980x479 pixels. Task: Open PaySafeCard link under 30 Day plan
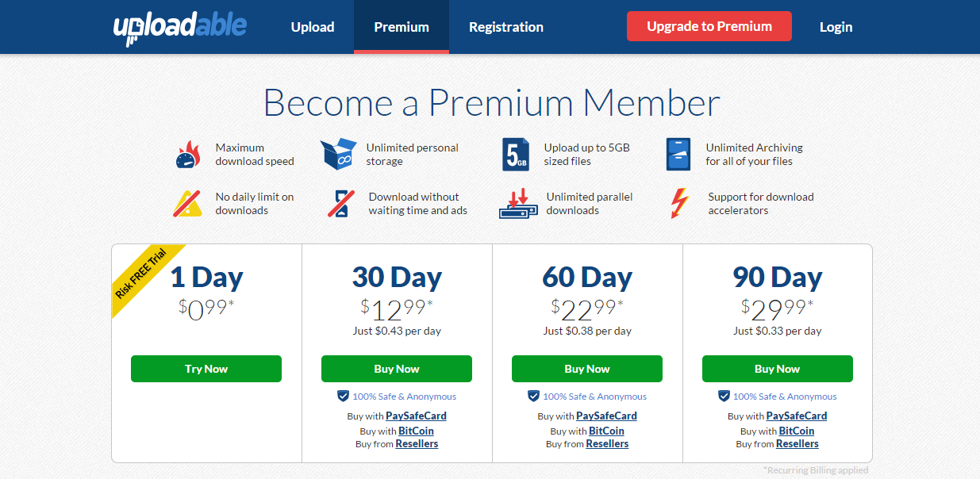click(x=416, y=416)
